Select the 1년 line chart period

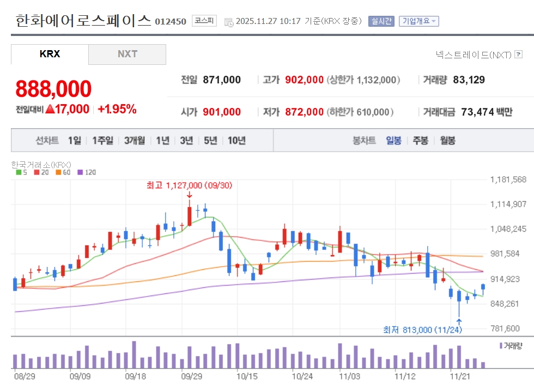(163, 141)
